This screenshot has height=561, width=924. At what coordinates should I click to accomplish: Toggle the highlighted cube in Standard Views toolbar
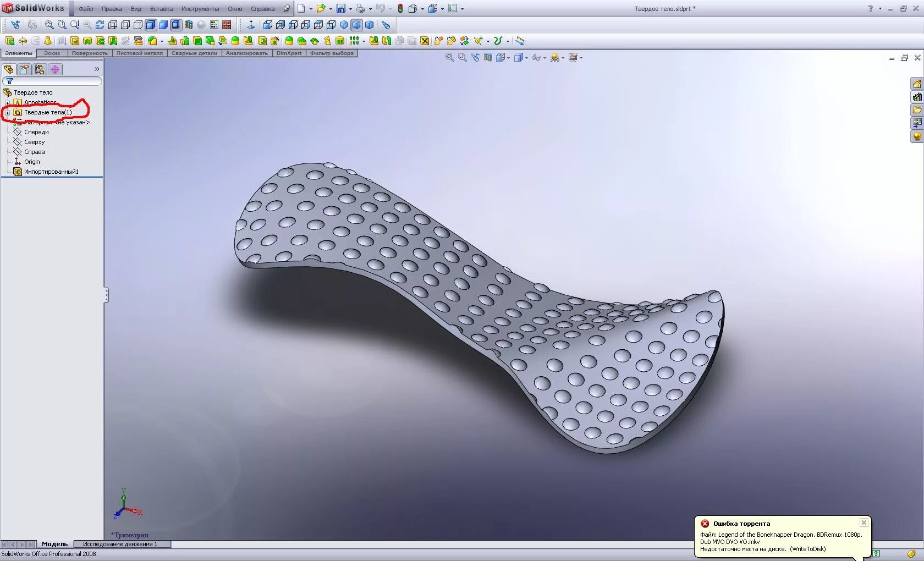(x=356, y=25)
